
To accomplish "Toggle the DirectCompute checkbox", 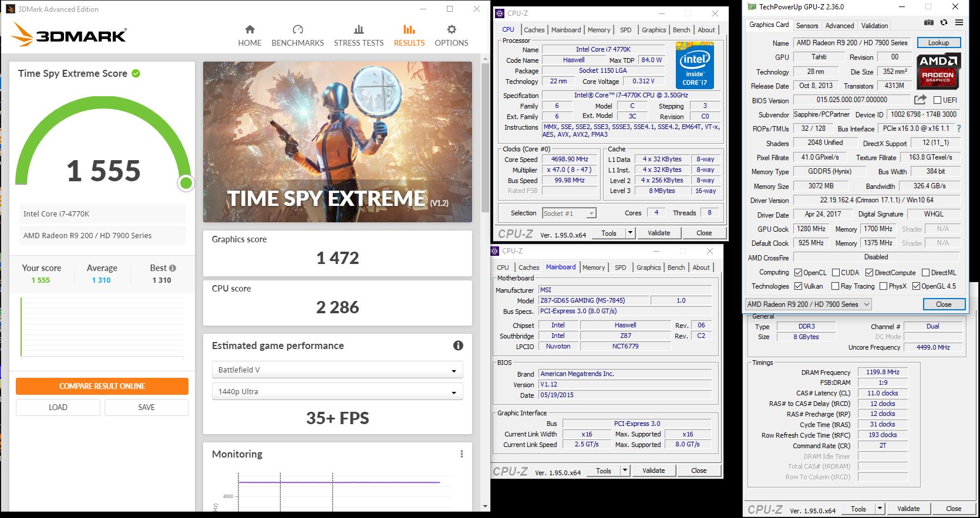I will (x=869, y=273).
